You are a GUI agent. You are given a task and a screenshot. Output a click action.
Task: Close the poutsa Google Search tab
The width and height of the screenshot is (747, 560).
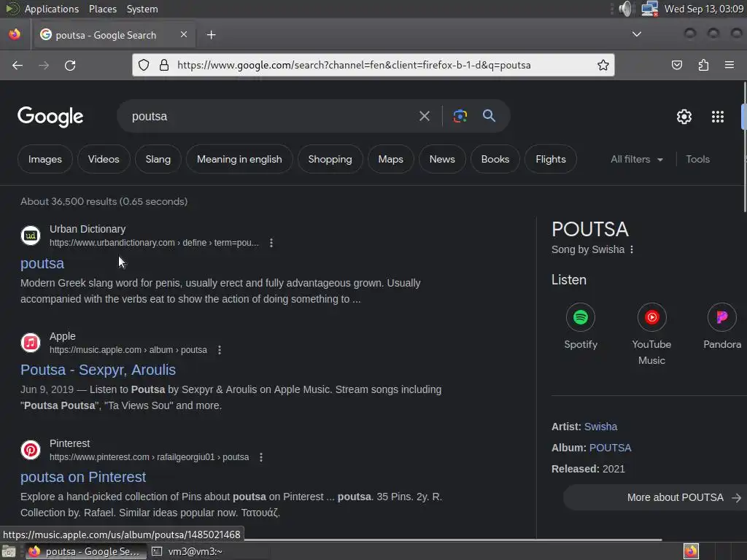[184, 35]
